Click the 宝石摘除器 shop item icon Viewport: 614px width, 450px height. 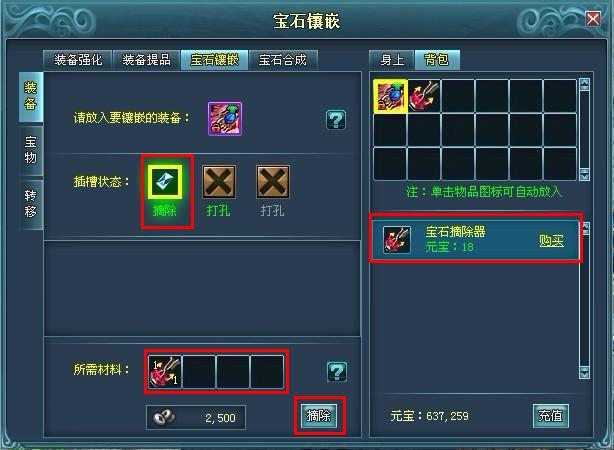[397, 240]
